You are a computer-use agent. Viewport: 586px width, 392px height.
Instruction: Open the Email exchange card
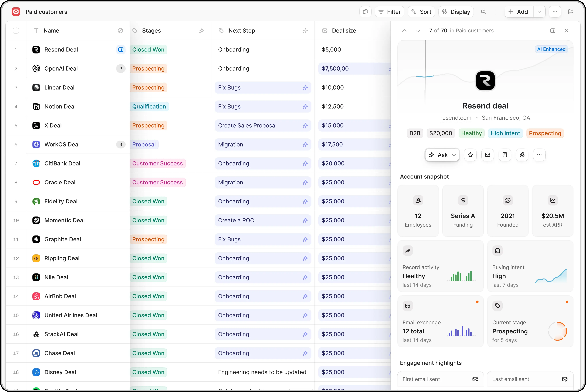click(440, 321)
